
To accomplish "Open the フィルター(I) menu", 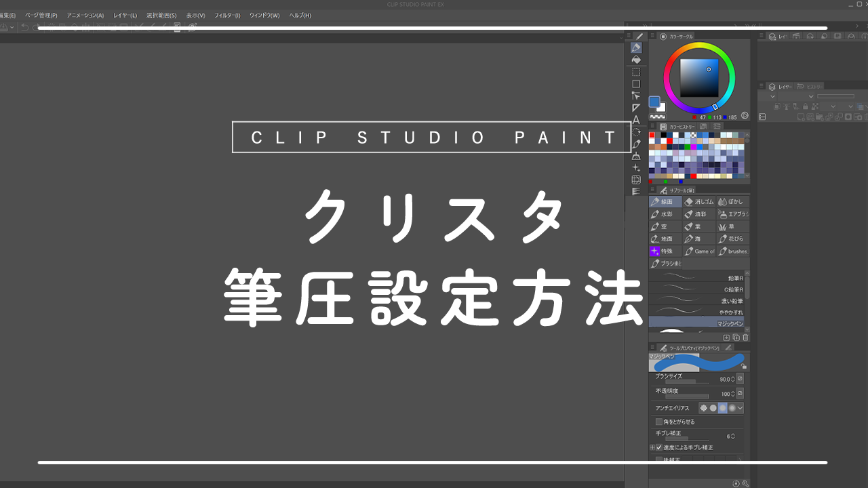I will coord(227,15).
